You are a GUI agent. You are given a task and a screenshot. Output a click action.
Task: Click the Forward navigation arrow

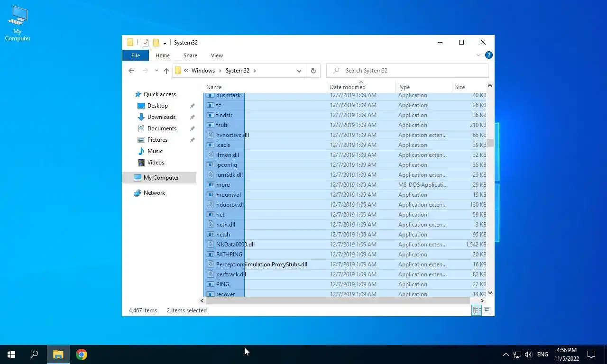(146, 71)
